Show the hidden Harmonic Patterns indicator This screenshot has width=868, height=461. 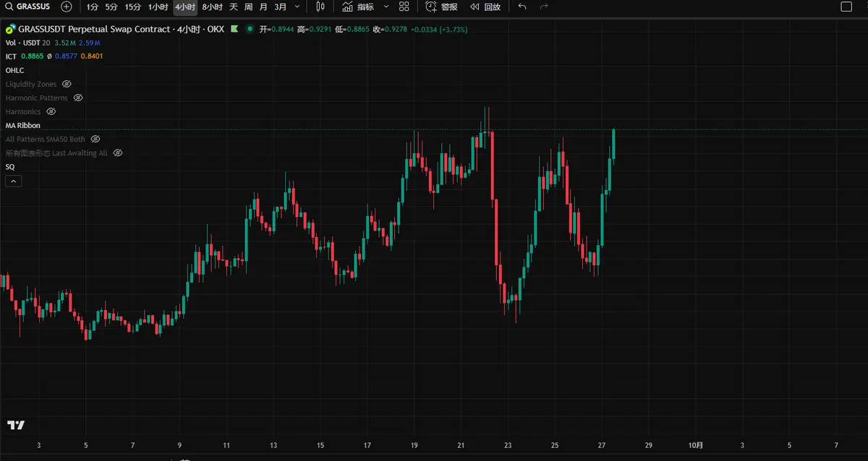(78, 98)
